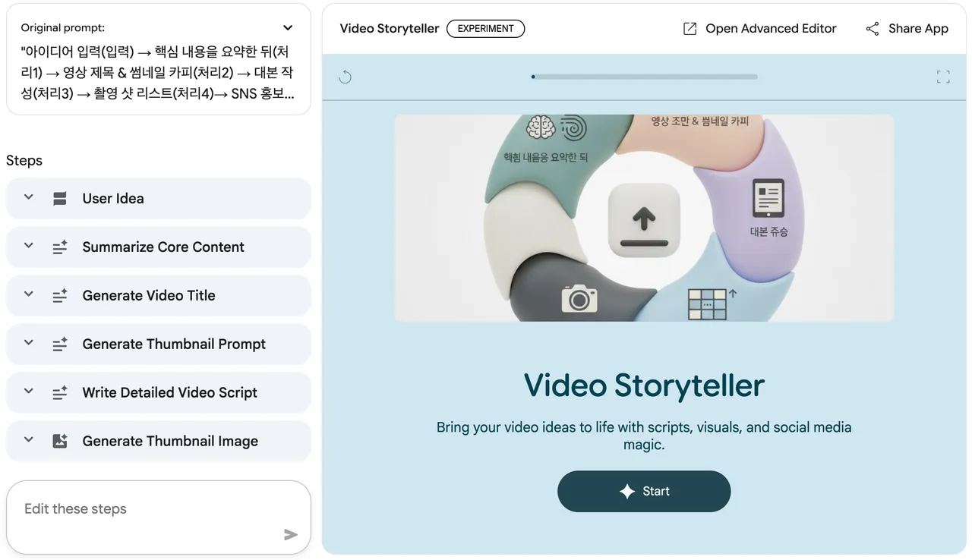Expand the Generate Thumbnail Prompt chevron
The width and height of the screenshot is (972, 560).
pos(29,344)
